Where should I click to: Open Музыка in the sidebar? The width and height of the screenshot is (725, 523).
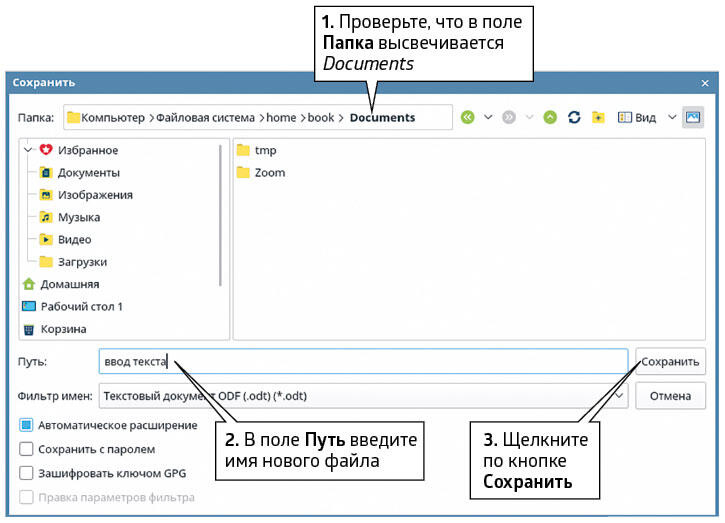pyautogui.click(x=78, y=217)
